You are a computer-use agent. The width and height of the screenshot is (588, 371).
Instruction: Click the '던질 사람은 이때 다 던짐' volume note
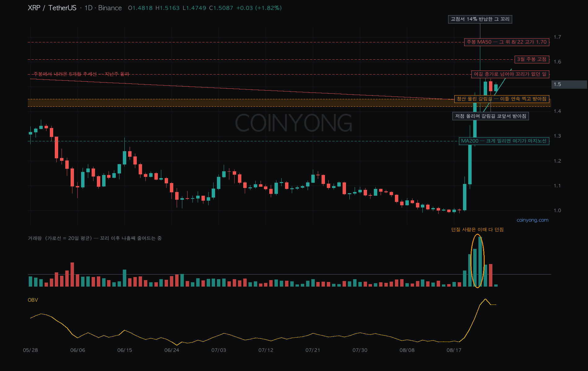[x=478, y=229]
